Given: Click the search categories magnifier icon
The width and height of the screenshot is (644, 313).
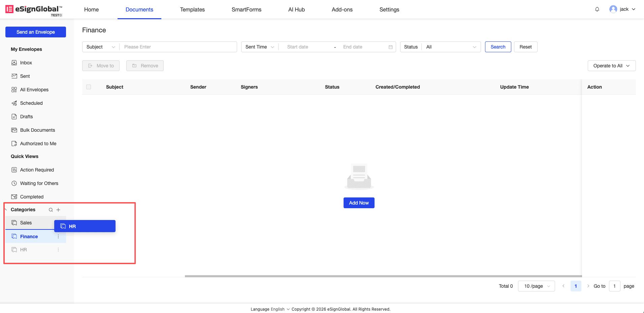Looking at the screenshot, I should pos(51,210).
